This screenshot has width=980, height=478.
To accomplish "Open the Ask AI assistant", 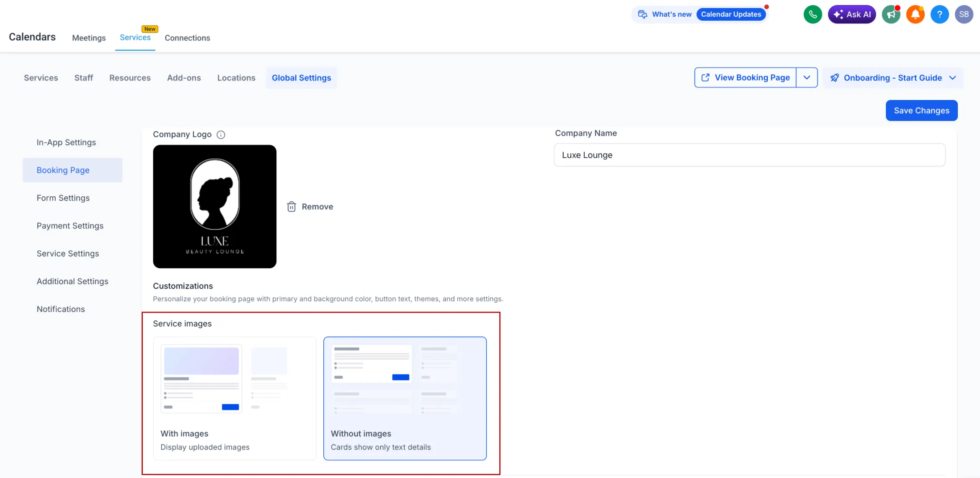I will pyautogui.click(x=852, y=14).
